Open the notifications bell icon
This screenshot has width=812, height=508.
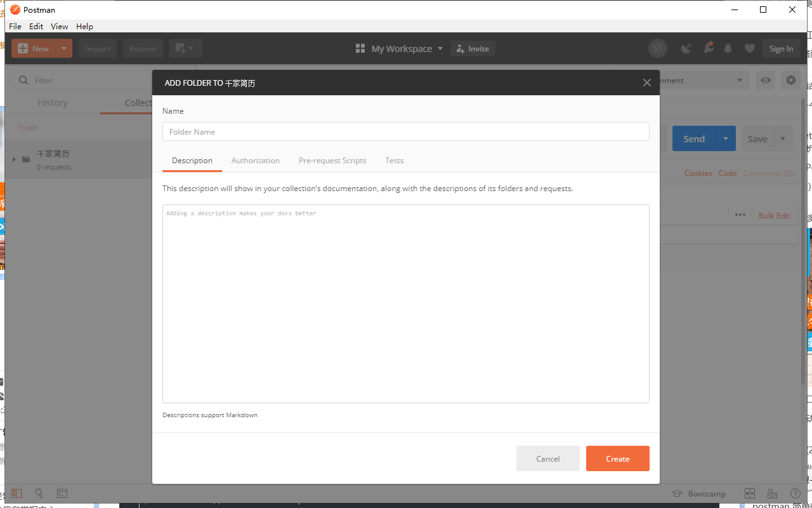coord(728,48)
